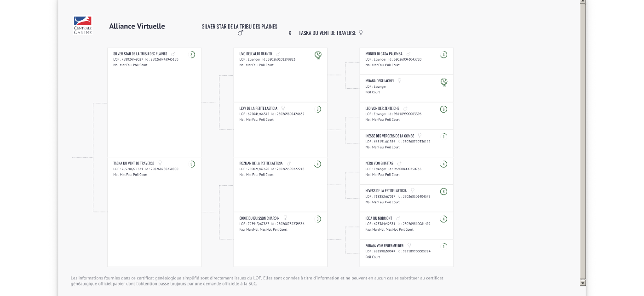Open OKKIE DU BUISSON CHARDIN entry
Image resolution: width=644 pixels, height=296 pixels.
point(259,218)
